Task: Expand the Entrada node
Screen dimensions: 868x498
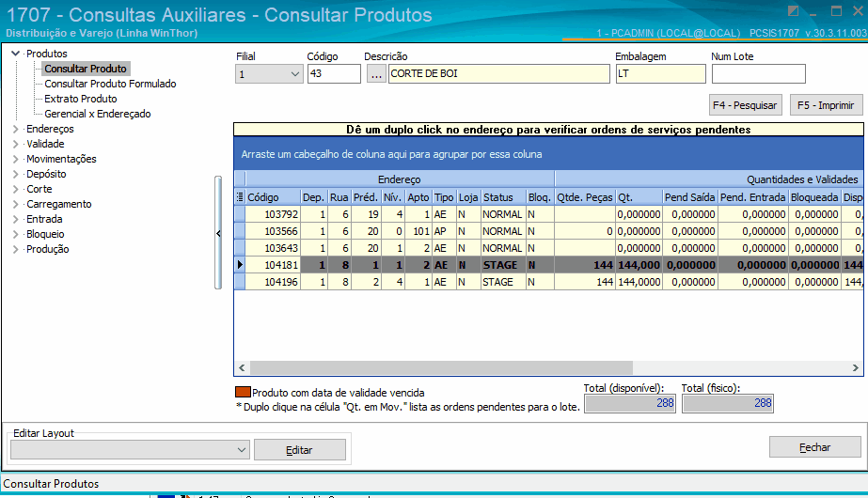Action: coord(15,219)
